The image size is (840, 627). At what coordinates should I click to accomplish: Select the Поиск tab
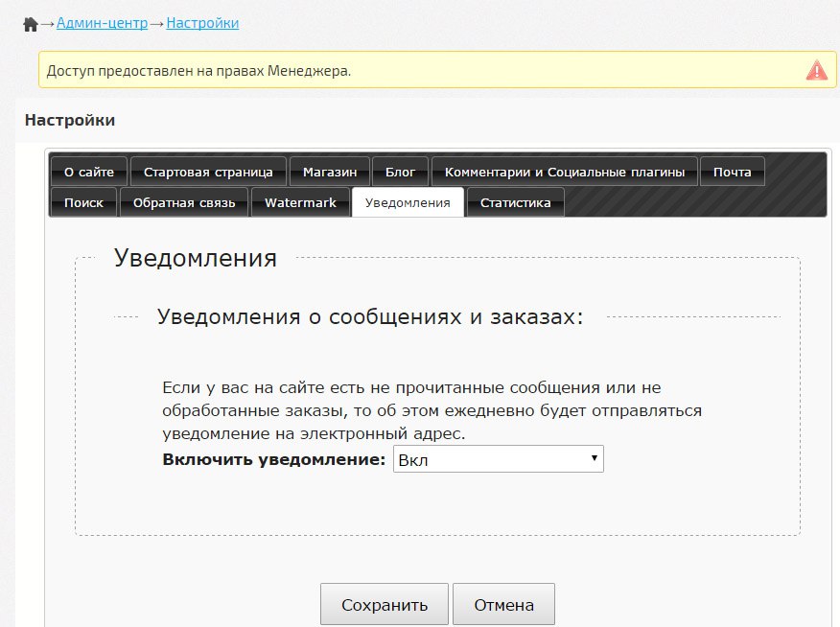[83, 203]
